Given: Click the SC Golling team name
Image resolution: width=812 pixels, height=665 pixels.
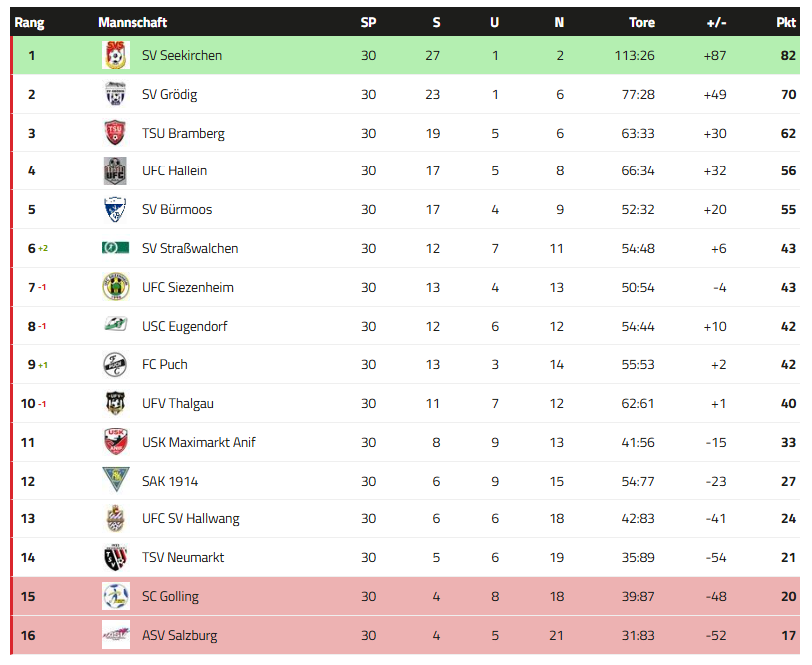Looking at the screenshot, I should 170,596.
